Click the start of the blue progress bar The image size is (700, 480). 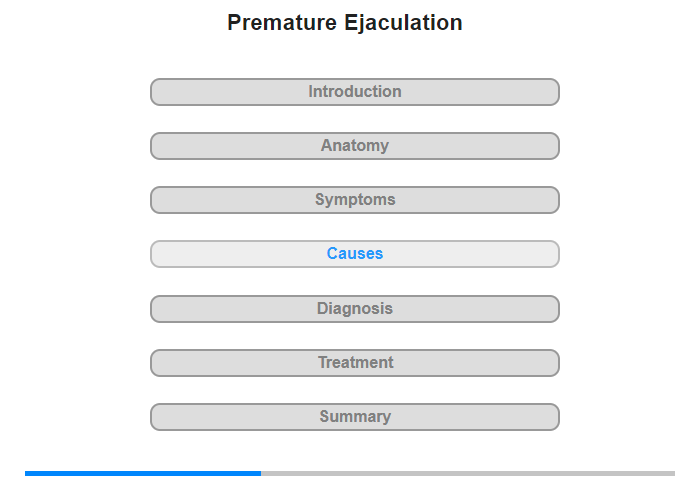tap(26, 473)
